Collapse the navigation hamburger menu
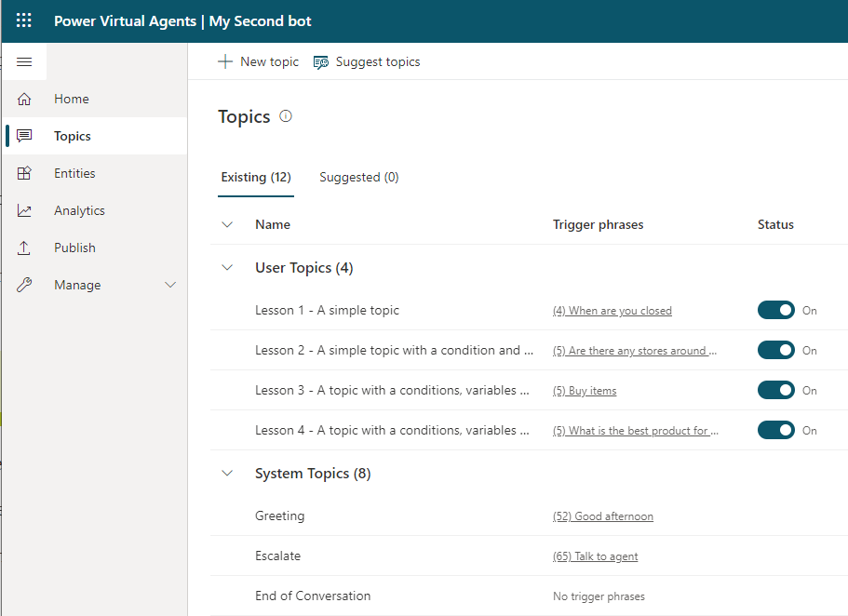 click(24, 61)
